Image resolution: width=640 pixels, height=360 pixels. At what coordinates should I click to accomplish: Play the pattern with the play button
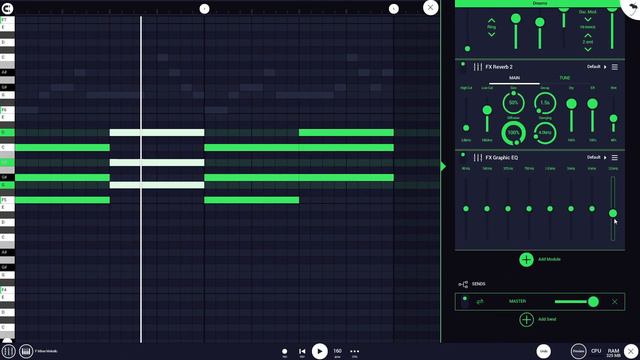320,351
